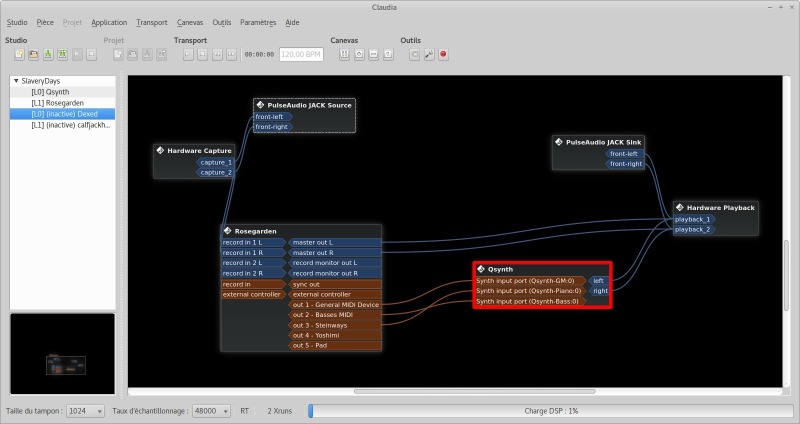800x424 pixels.
Task: Collapse the SlaveryDays tree node
Action: click(16, 81)
